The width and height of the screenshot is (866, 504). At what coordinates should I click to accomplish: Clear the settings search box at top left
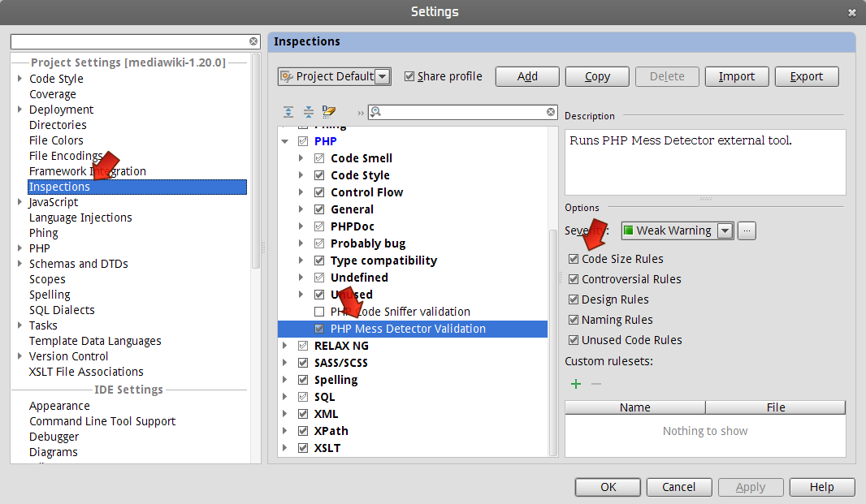pos(253,41)
